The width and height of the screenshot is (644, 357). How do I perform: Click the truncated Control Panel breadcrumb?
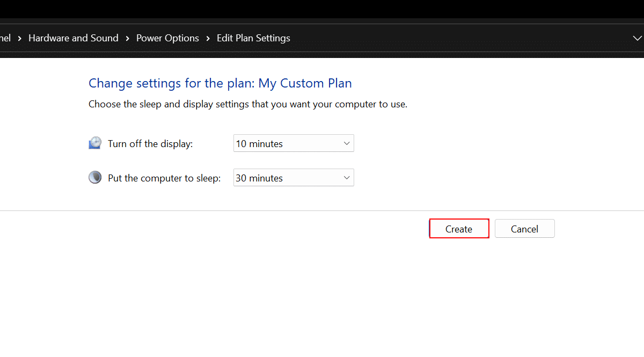pyautogui.click(x=5, y=38)
